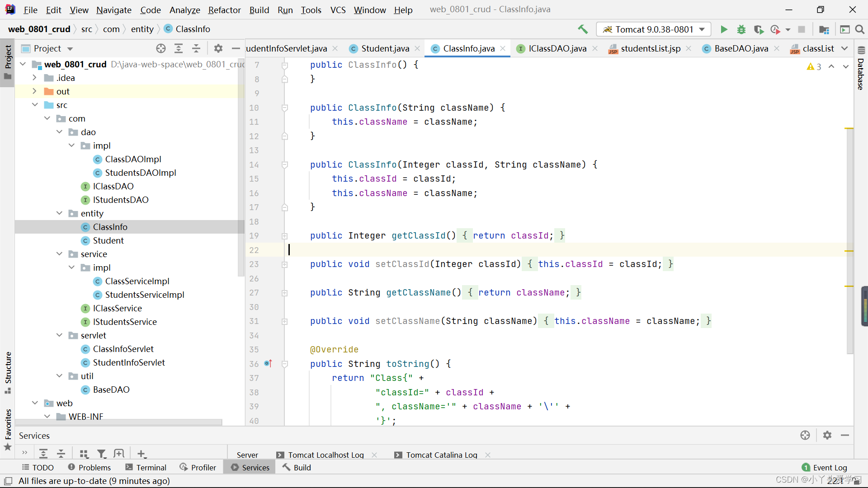Click the override gutter icon at line 36
The image size is (868, 488).
(268, 363)
